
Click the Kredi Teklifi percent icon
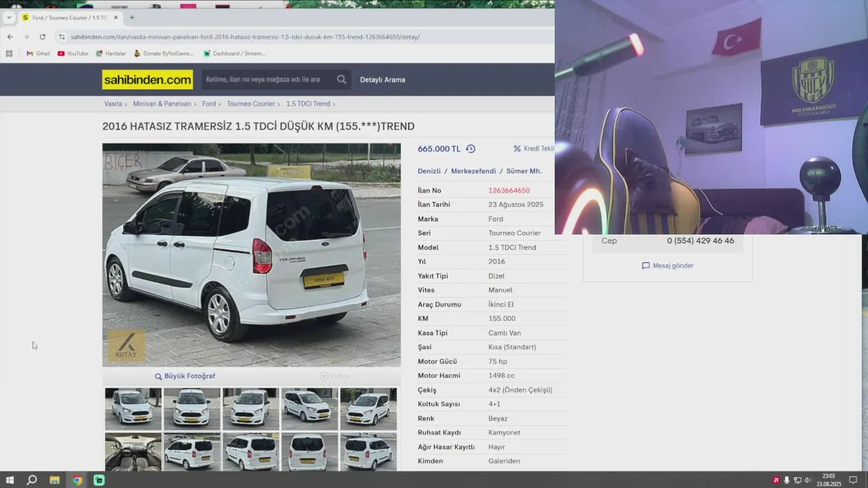click(517, 148)
